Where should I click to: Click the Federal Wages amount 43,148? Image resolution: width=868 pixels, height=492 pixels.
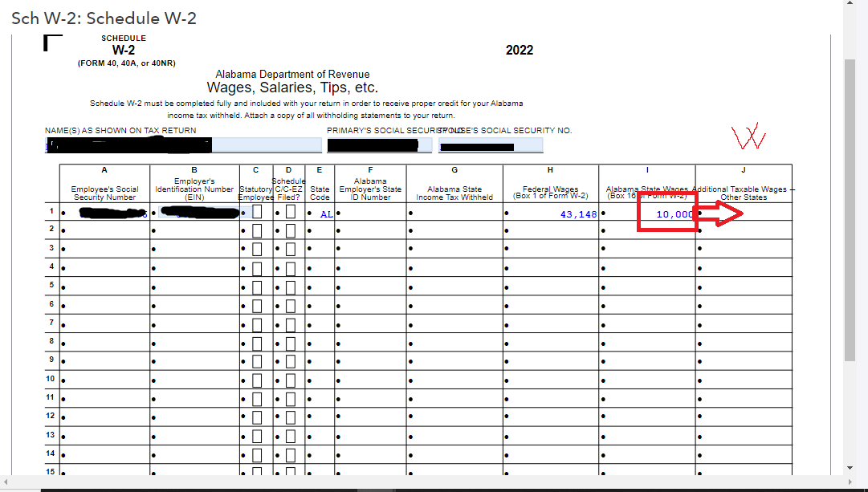point(578,213)
